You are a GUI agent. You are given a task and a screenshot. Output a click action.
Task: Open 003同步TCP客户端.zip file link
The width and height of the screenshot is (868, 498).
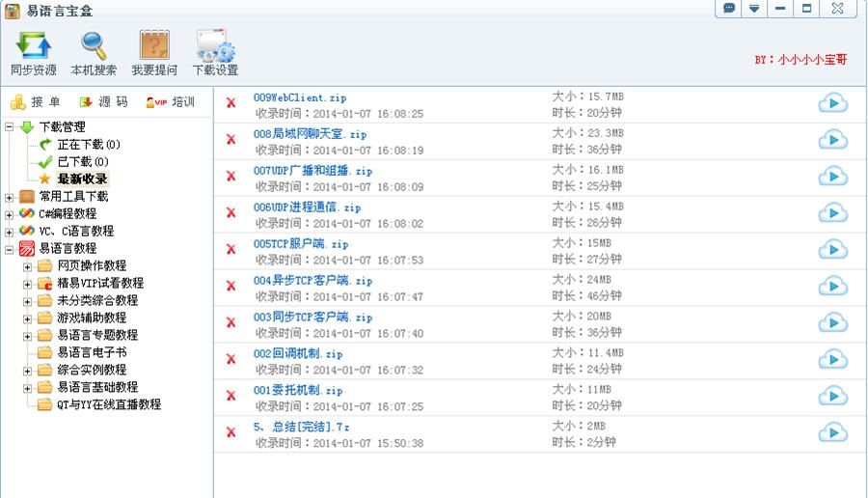[312, 317]
